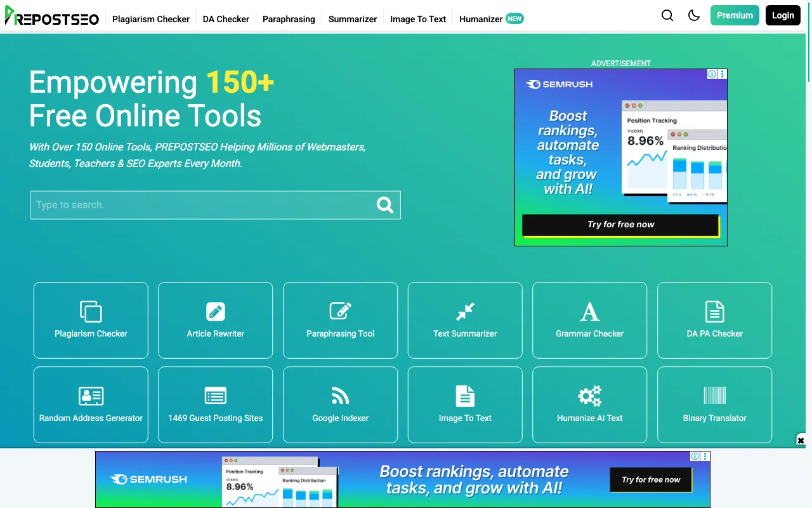Open the Humanize AI Text gears icon

(590, 396)
